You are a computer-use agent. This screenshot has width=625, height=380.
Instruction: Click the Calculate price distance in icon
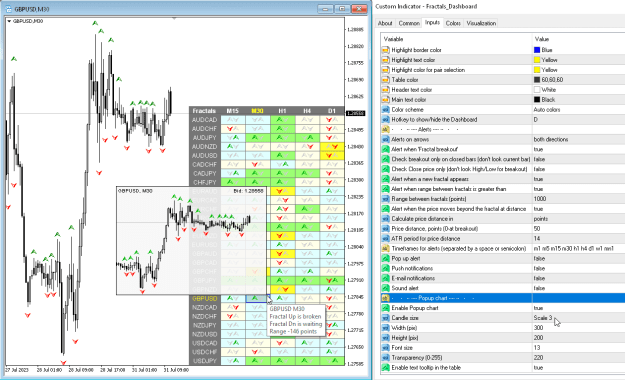coord(385,219)
